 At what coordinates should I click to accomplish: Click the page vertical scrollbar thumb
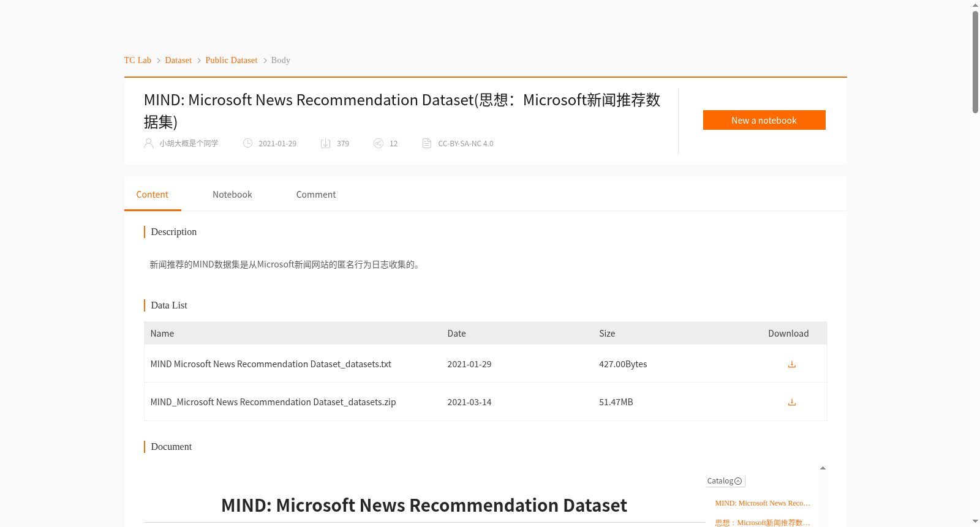pyautogui.click(x=975, y=61)
